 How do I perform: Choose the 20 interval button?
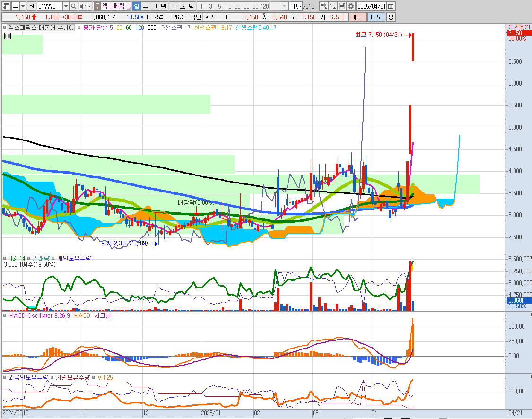(x=237, y=6)
